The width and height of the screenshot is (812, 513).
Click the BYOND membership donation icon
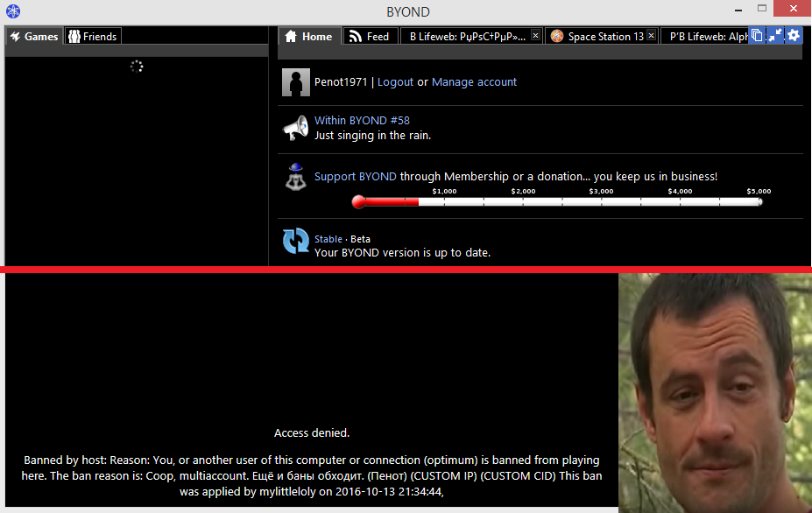296,177
